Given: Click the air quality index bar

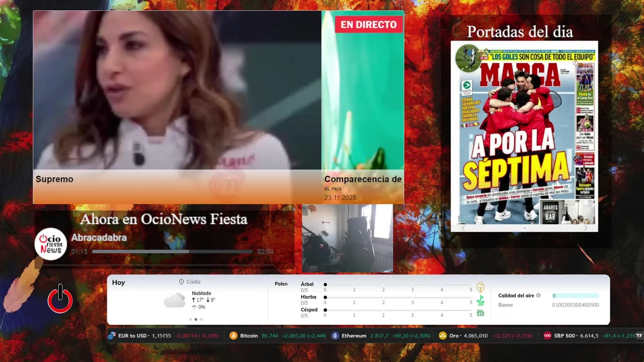Looking at the screenshot, I should (x=576, y=296).
